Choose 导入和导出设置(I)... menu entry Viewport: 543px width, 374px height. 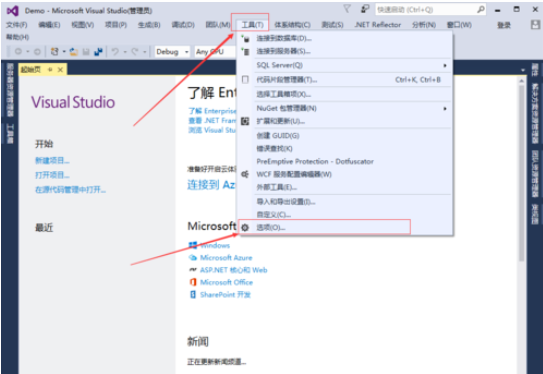[345, 202]
